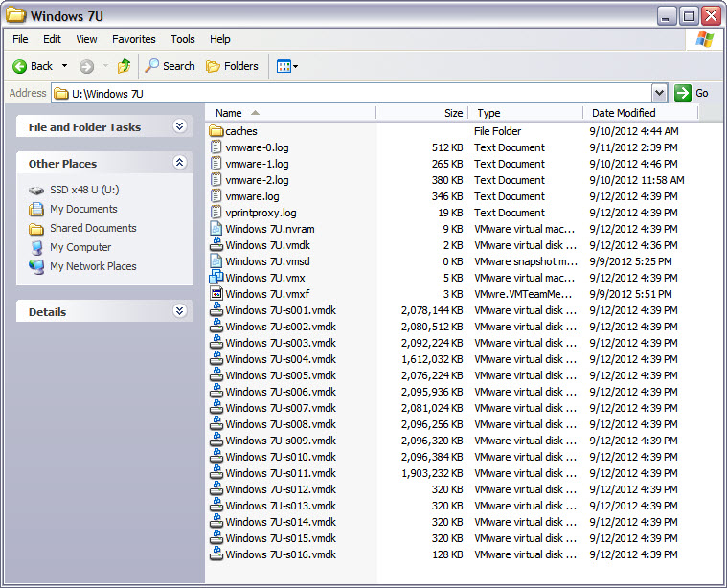Screen dimensions: 727x588
Task: Select the Windows 7U.vmdk disk icon
Action: (x=216, y=245)
